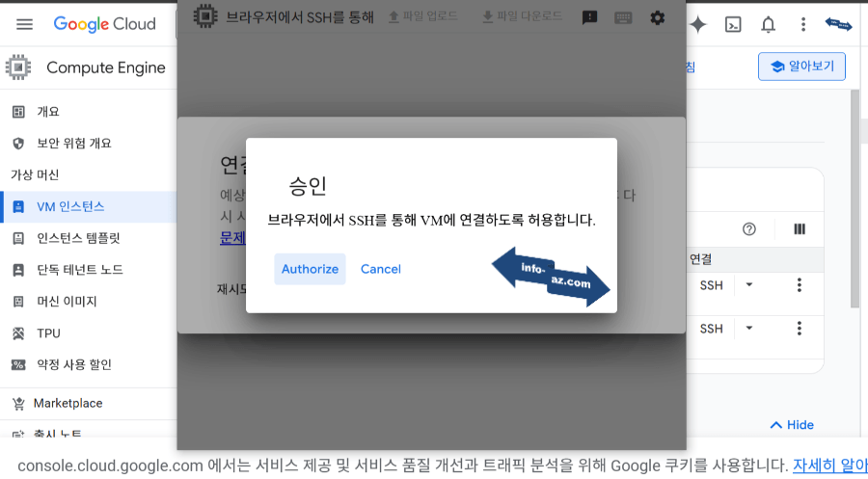Click the SSH window settings gear icon
The height and width of the screenshot is (479, 868).
tap(657, 17)
